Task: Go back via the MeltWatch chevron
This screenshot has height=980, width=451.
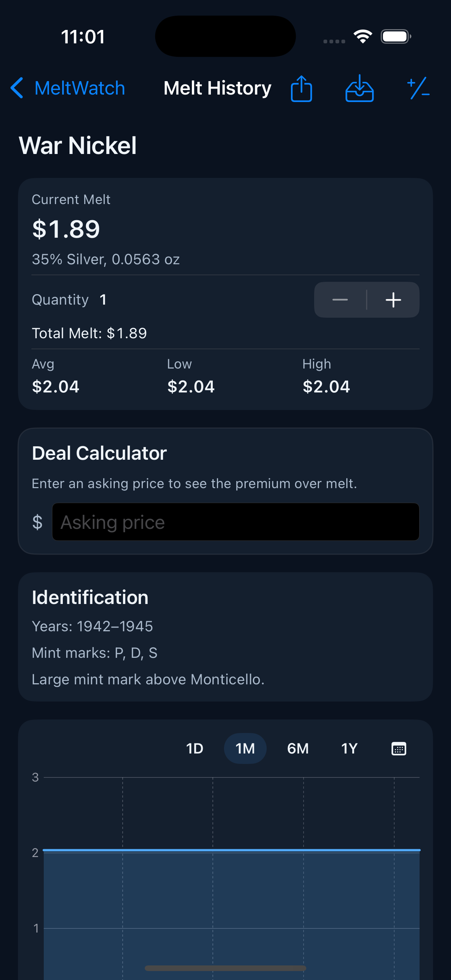Action: tap(17, 88)
